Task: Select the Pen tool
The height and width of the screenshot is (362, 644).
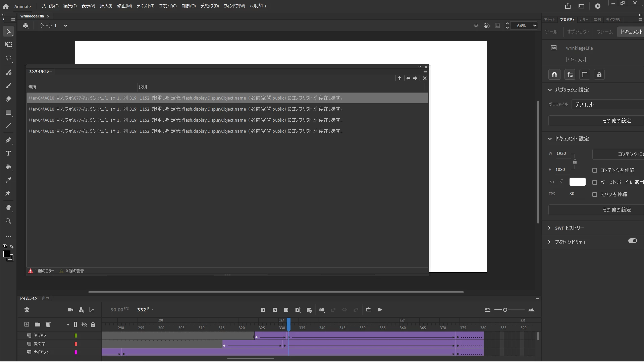Action: (8, 140)
